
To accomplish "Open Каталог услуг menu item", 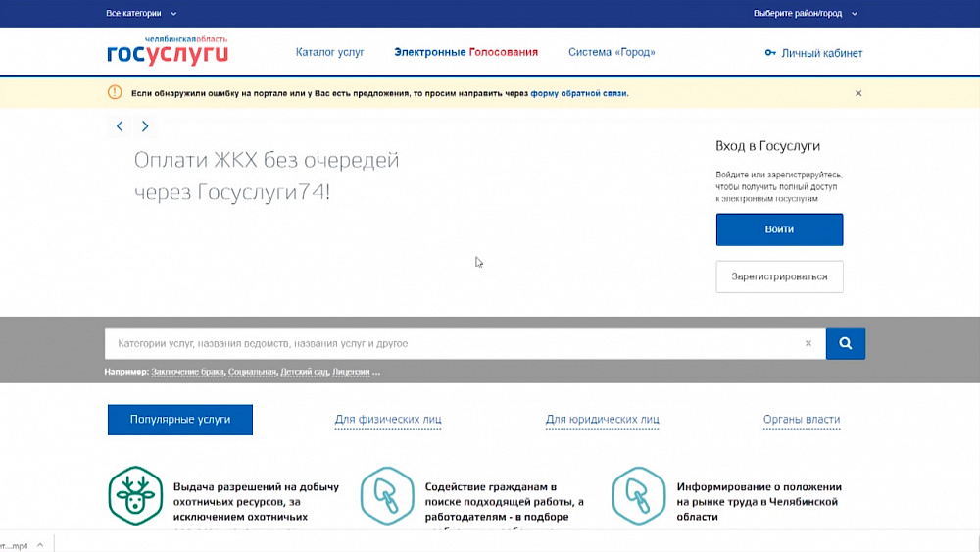I will click(x=329, y=52).
